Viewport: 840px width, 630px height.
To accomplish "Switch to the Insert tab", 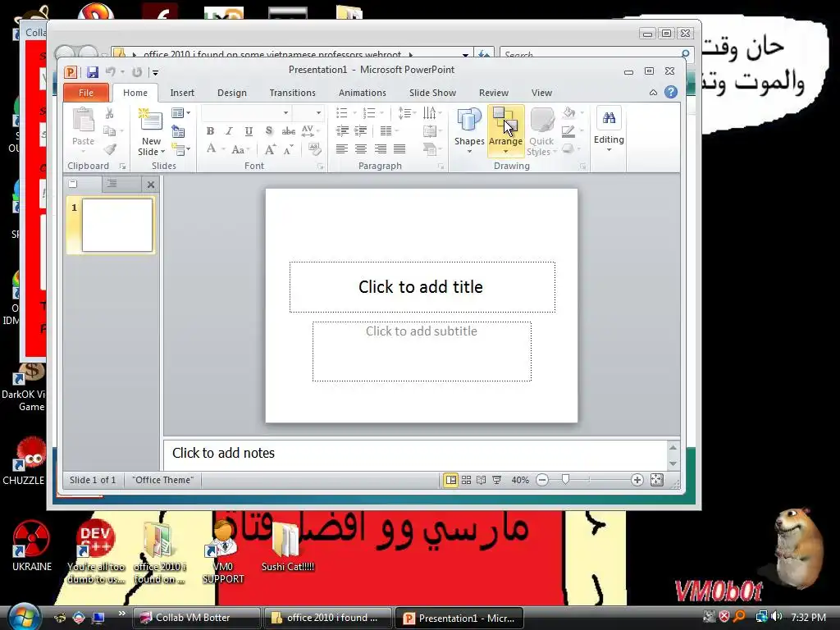I will click(182, 93).
